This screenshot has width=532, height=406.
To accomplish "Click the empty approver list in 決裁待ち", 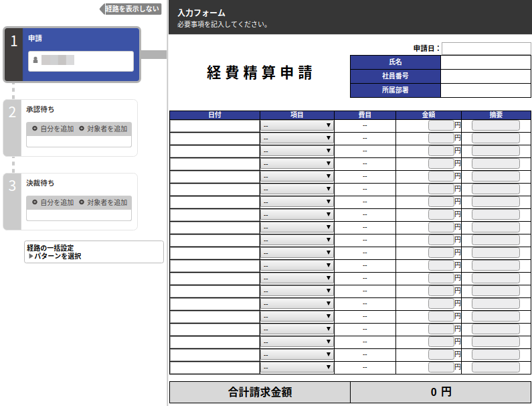I will point(79,215).
